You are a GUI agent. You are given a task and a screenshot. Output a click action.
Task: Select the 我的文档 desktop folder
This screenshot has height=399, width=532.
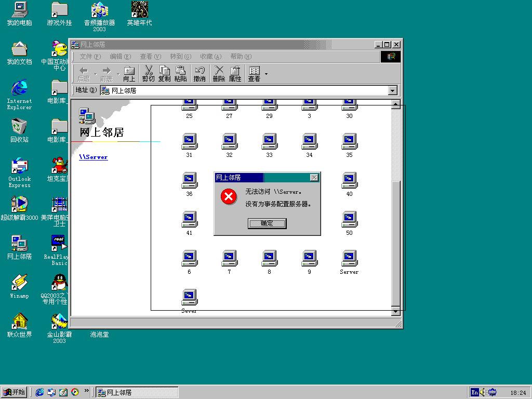19,53
